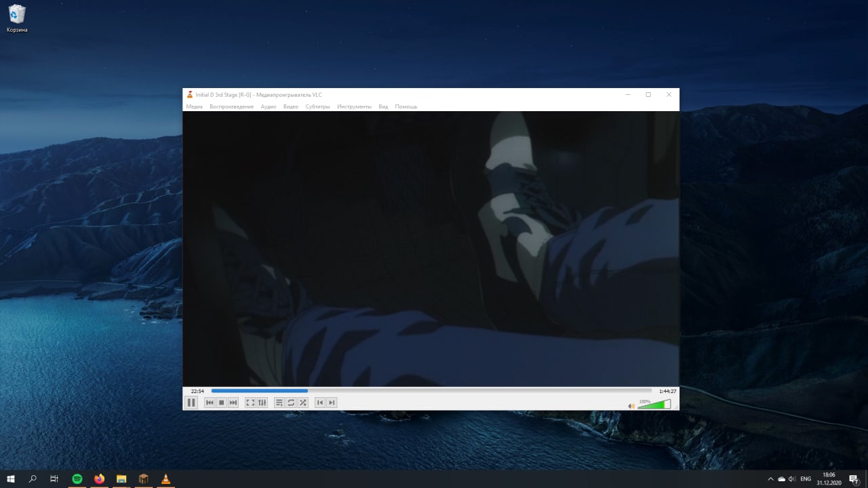Screen dimensions: 868x488
Task: Open File Explorer from the taskbar
Action: 121,479
